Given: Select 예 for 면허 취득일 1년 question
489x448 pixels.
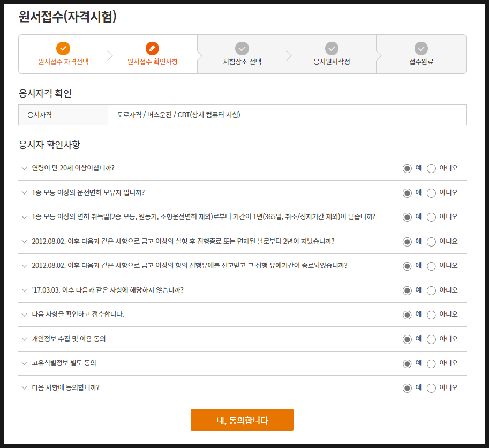Looking at the screenshot, I should (x=407, y=217).
